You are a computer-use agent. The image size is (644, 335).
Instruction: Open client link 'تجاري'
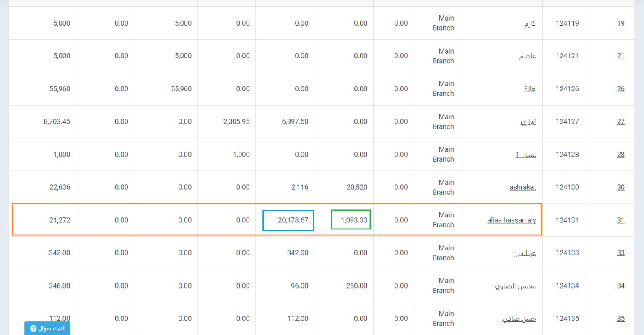528,121
